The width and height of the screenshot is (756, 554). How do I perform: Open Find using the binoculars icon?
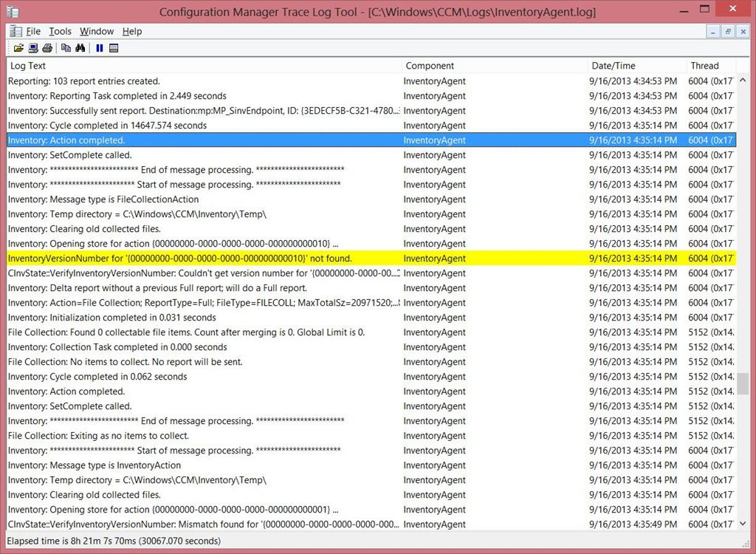80,48
